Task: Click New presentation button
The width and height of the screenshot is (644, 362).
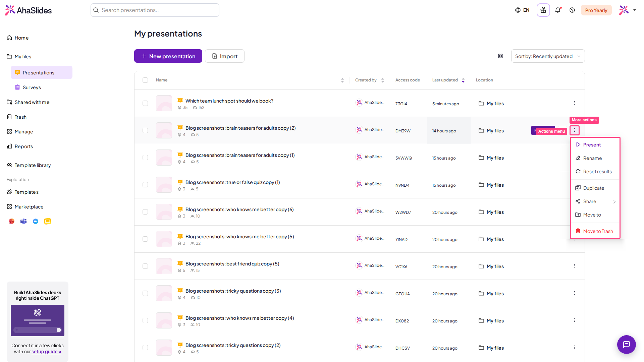Action: click(x=168, y=56)
